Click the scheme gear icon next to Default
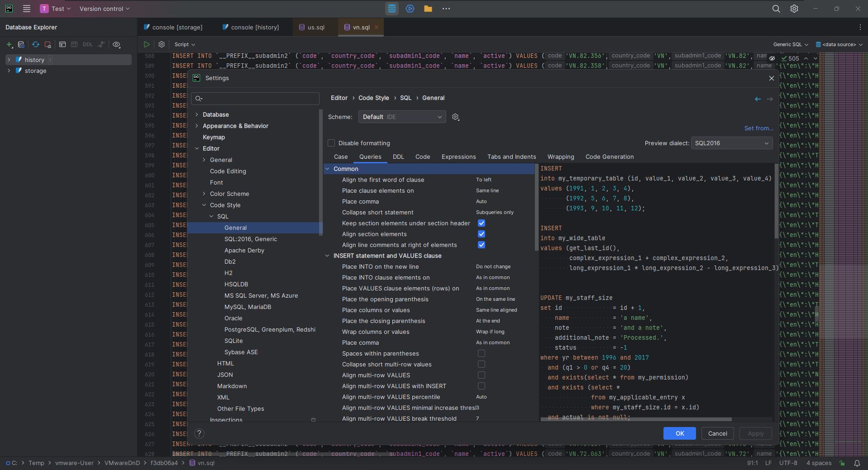 point(455,117)
